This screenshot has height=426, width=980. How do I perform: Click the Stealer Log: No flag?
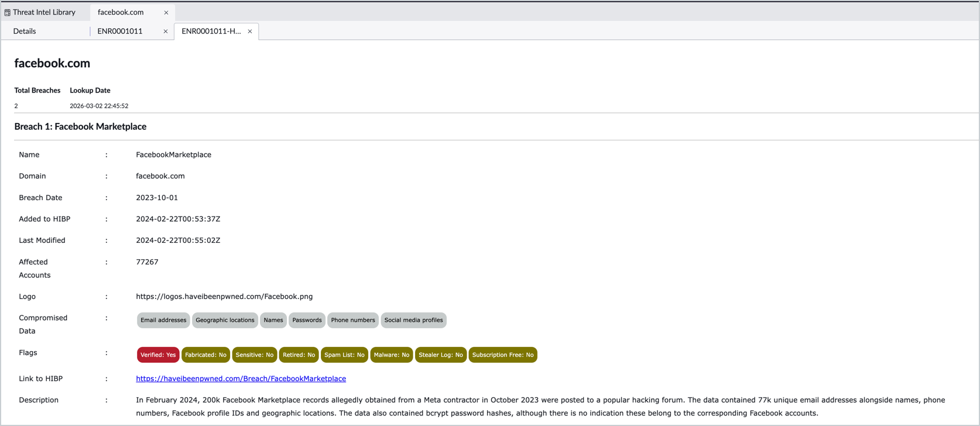click(441, 355)
